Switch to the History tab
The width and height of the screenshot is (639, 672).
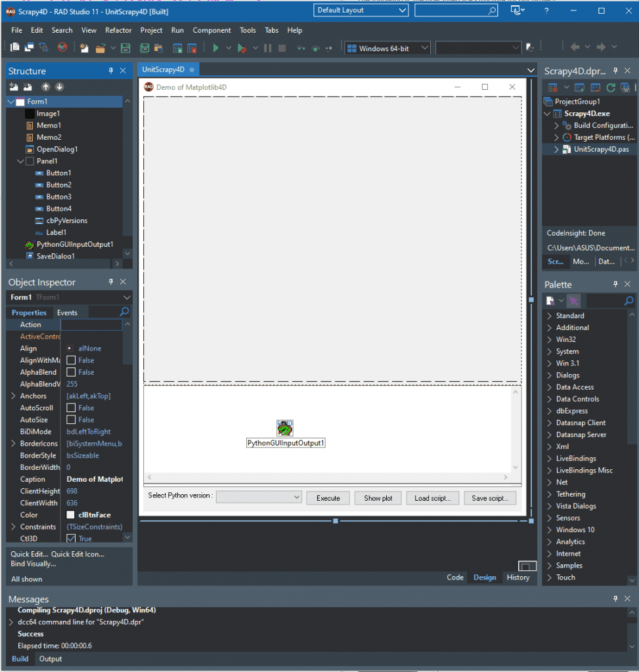(x=518, y=577)
